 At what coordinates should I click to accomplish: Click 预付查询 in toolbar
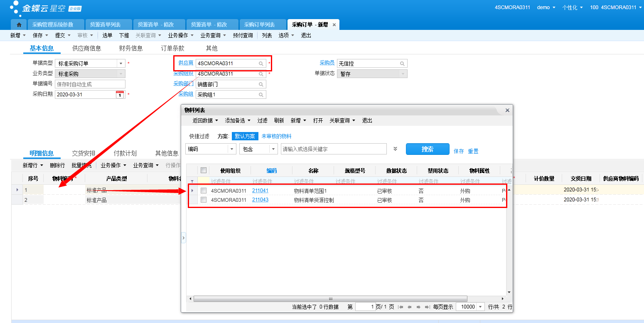tap(243, 35)
